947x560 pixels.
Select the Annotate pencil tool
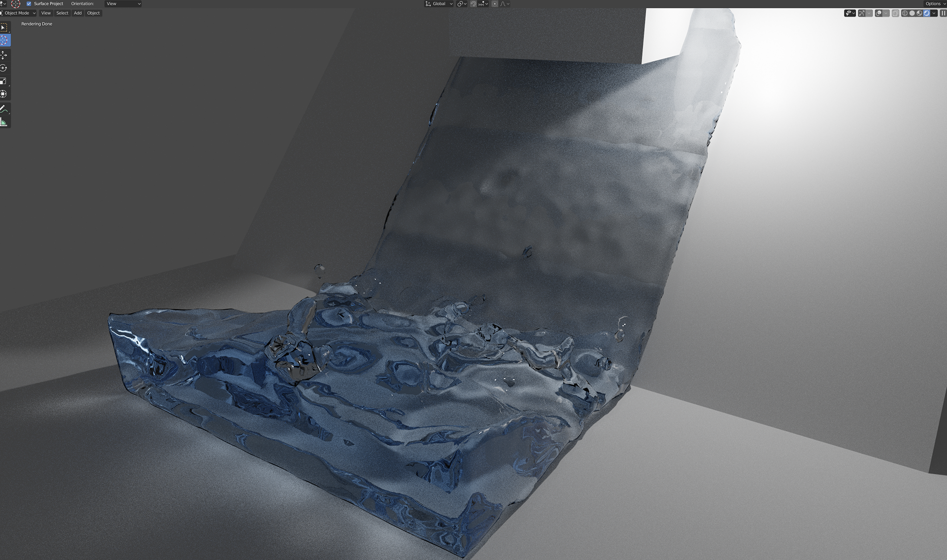coord(4,109)
